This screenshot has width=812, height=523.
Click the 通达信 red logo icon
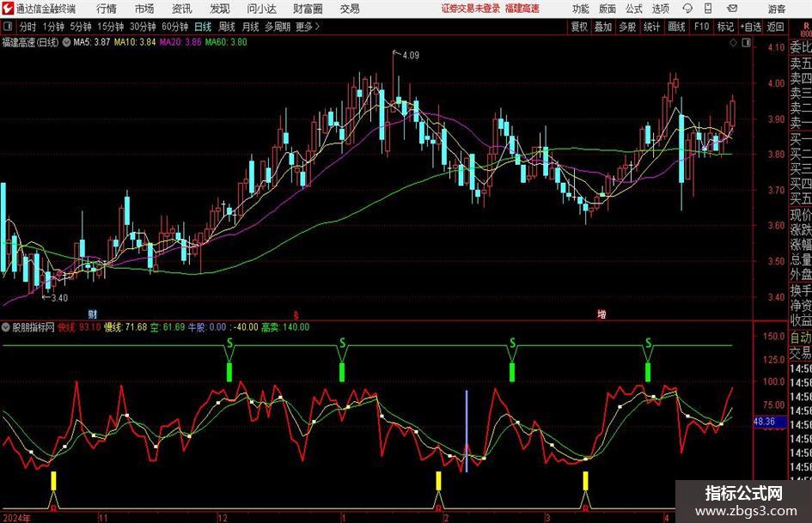point(8,9)
